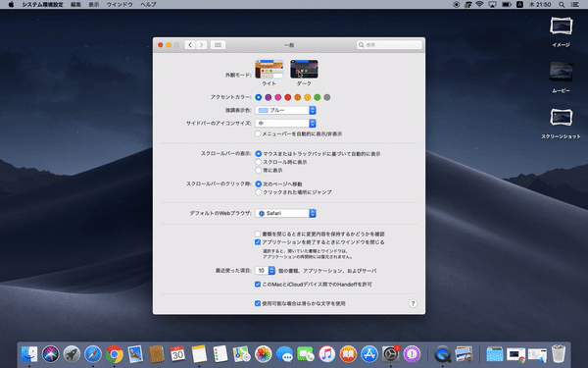588x368 pixels.
Task: Open the 編集 menu
Action: (x=75, y=5)
